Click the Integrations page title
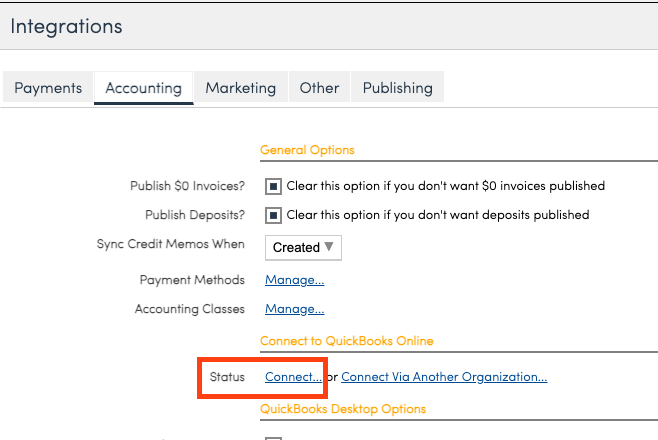The image size is (658, 440). [66, 27]
